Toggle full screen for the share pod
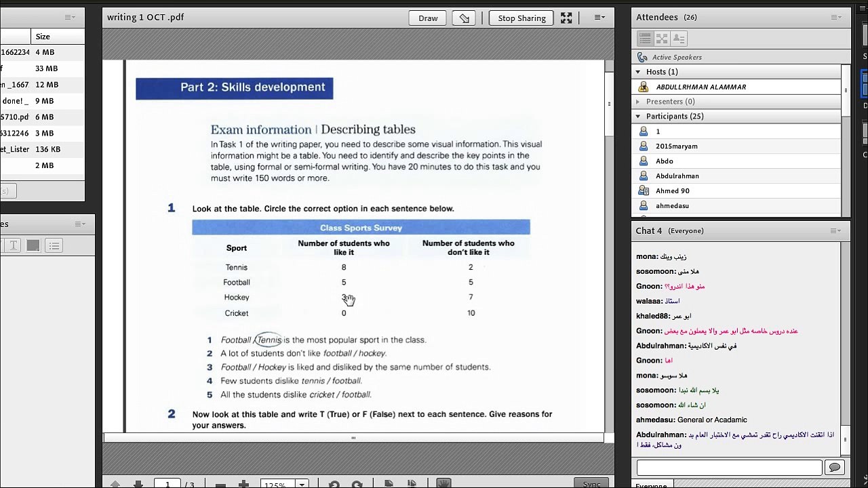 point(566,18)
